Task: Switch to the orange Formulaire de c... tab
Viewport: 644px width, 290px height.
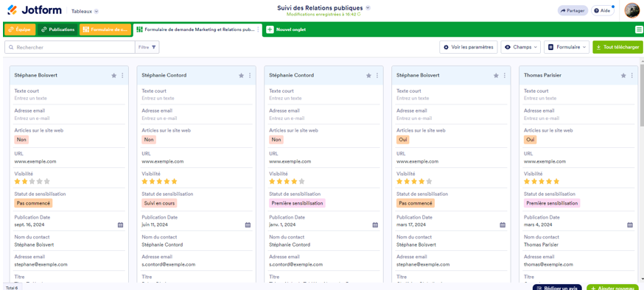Action: tap(105, 29)
